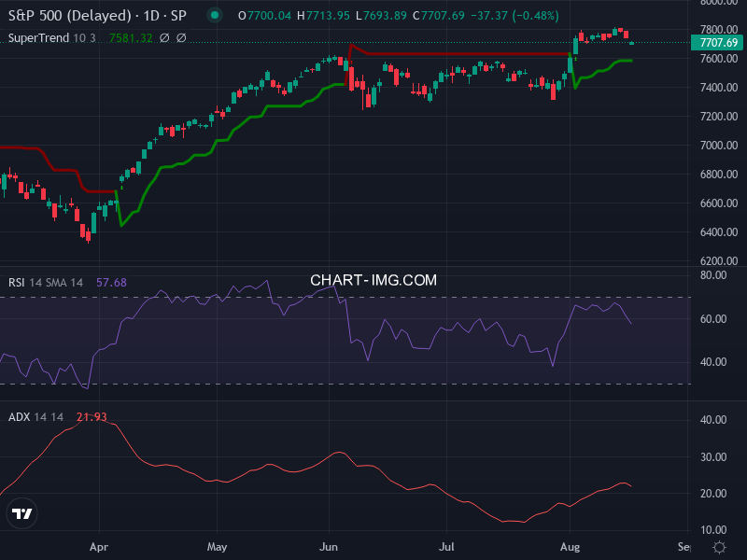Click the Jun label on time axis
The height and width of the screenshot is (560, 747).
tap(329, 547)
